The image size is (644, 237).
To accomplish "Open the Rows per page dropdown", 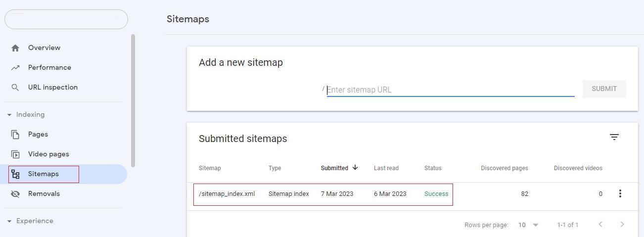I will pyautogui.click(x=528, y=225).
